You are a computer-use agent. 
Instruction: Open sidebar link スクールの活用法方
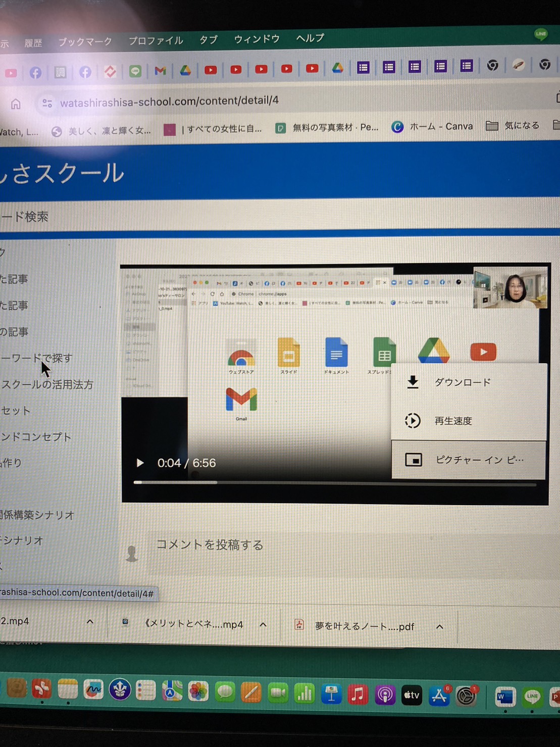point(47,384)
